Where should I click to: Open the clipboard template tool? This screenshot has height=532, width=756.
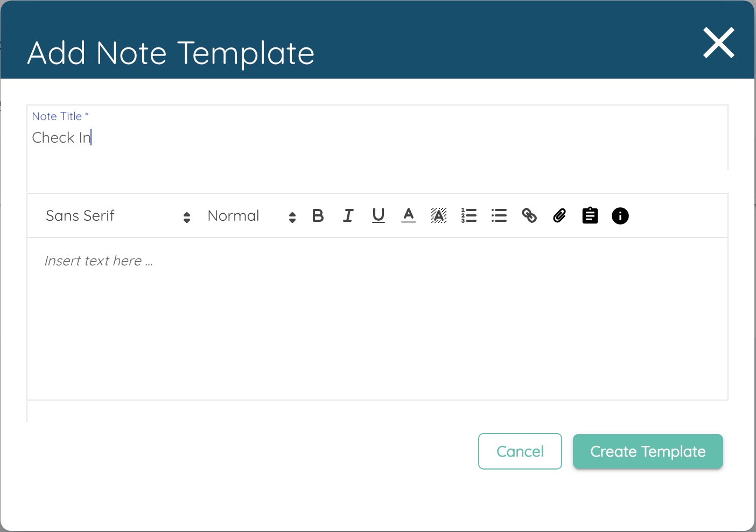pos(589,215)
